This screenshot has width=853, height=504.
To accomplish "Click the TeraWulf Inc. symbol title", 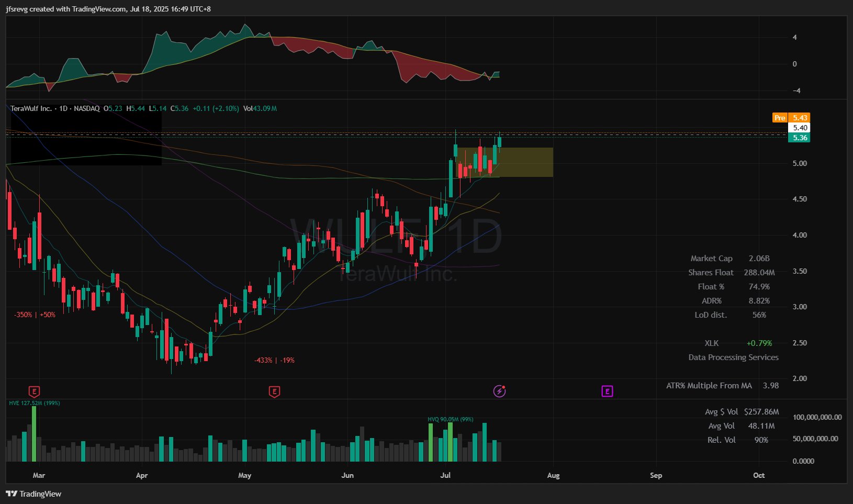I will coord(31,108).
